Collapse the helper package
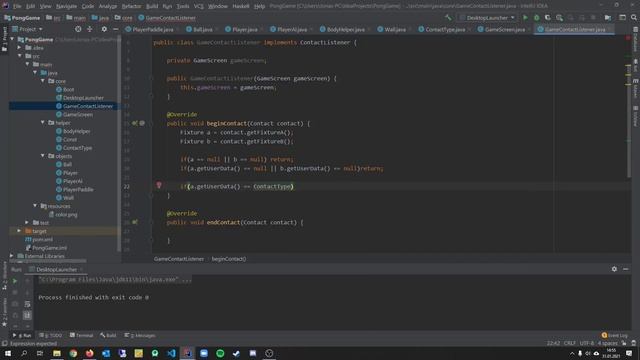The image size is (640, 360). point(43,122)
